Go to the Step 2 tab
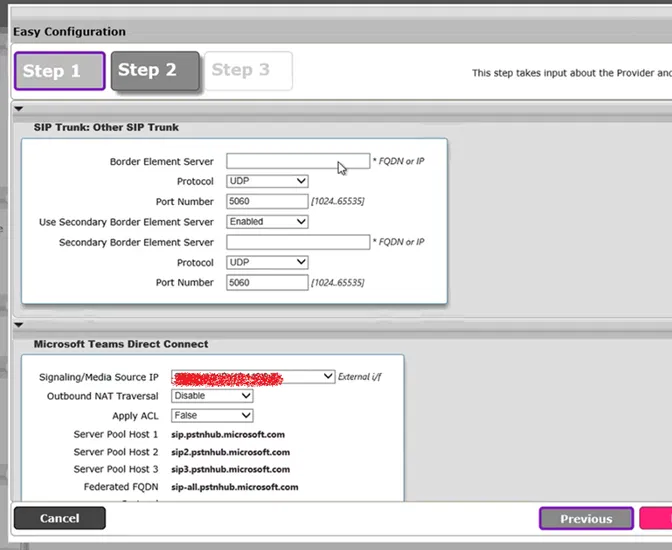Image resolution: width=672 pixels, height=550 pixels. pyautogui.click(x=154, y=70)
